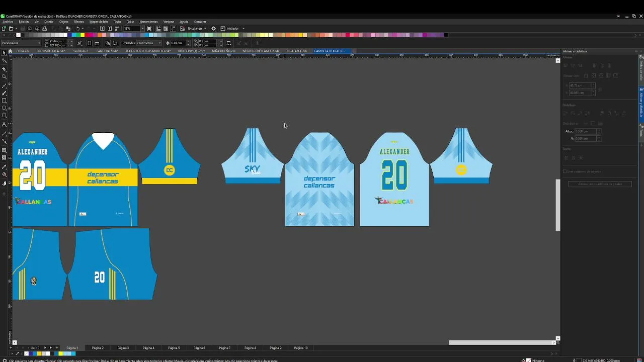
Task: Select the Zoom magnifier tool
Action: pyautogui.click(x=5, y=77)
